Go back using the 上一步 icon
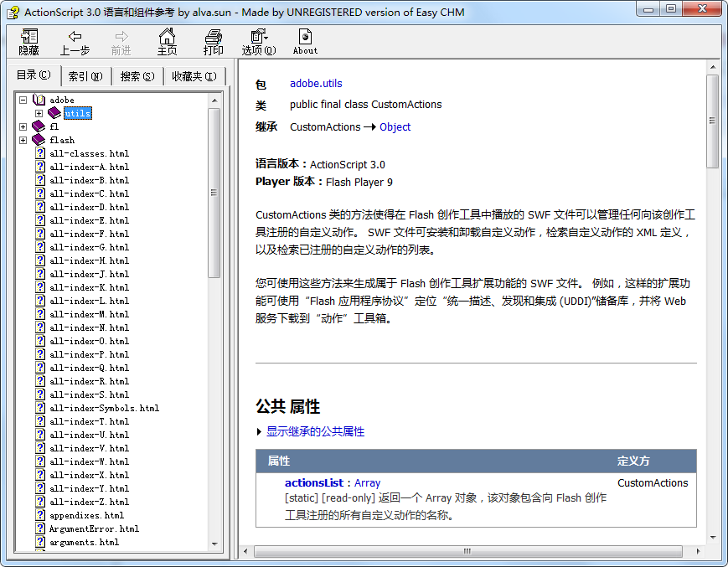 pos(75,40)
